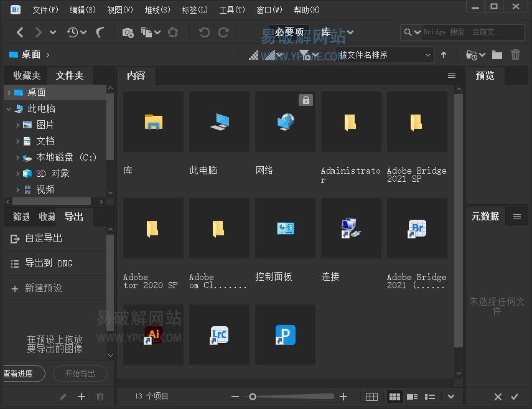Click the boomerang return-to-app icon

pyautogui.click(x=100, y=32)
